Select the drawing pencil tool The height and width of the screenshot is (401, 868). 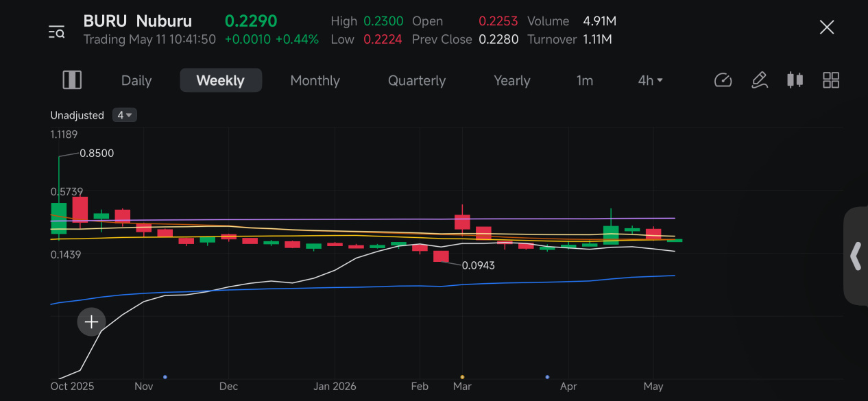click(759, 80)
